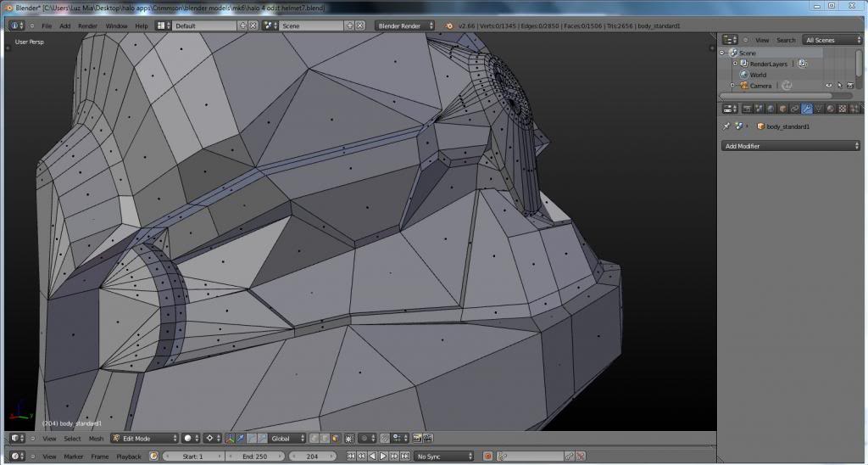
Task: Jump to the first frame
Action: 351,457
